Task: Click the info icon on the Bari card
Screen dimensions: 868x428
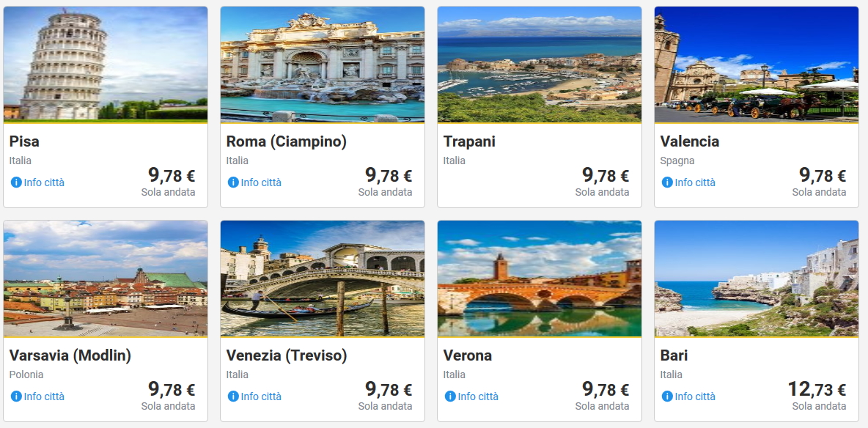Action: click(x=667, y=396)
